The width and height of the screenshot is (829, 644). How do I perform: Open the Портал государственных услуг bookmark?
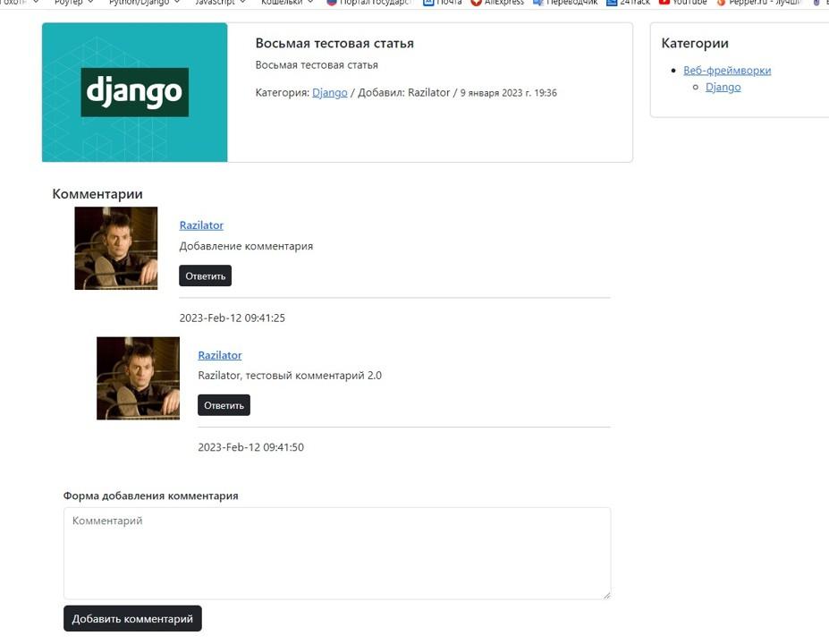tap(369, 3)
